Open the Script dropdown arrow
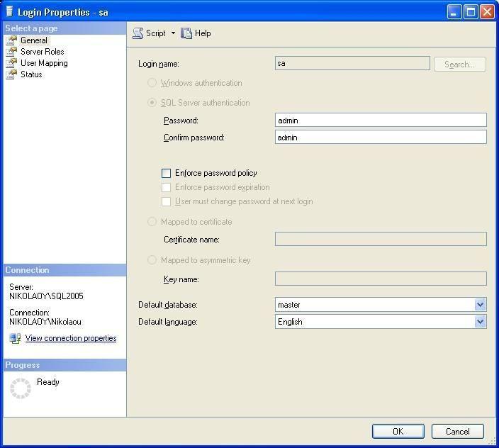Viewport: 499px width, 448px height. (173, 33)
